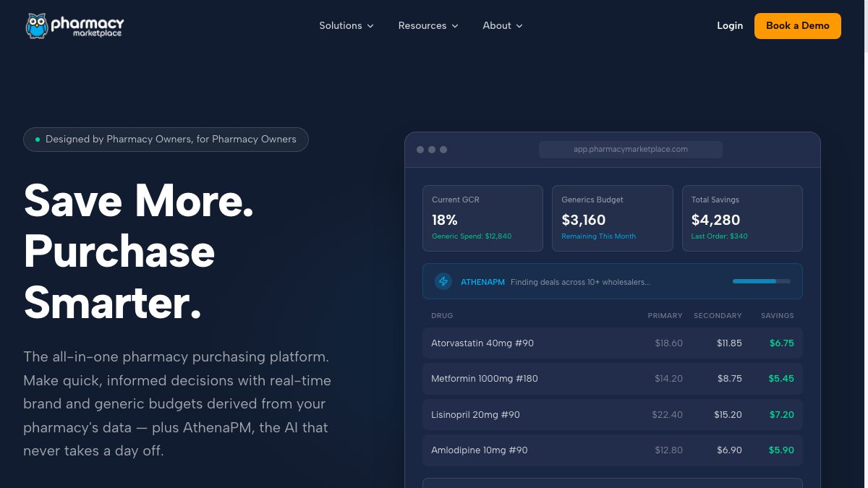Click the Last Order: $340 text
Screen dimensions: 868x488
click(720, 236)
